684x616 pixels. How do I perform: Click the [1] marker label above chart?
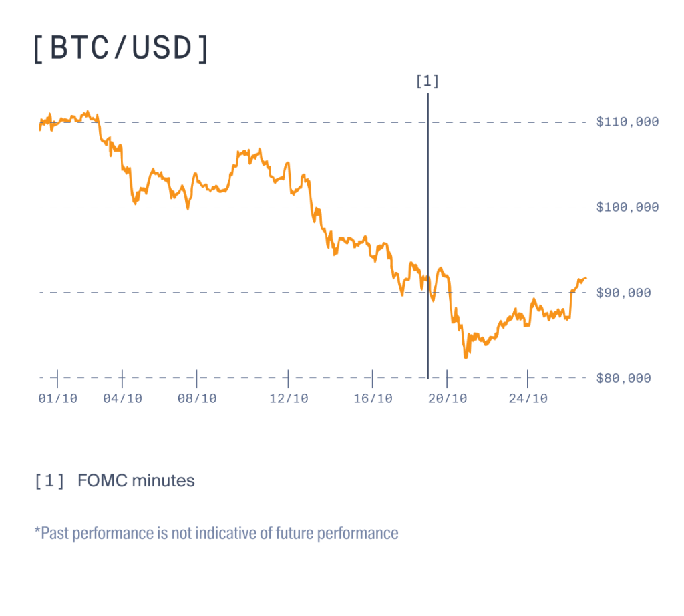tap(427, 82)
